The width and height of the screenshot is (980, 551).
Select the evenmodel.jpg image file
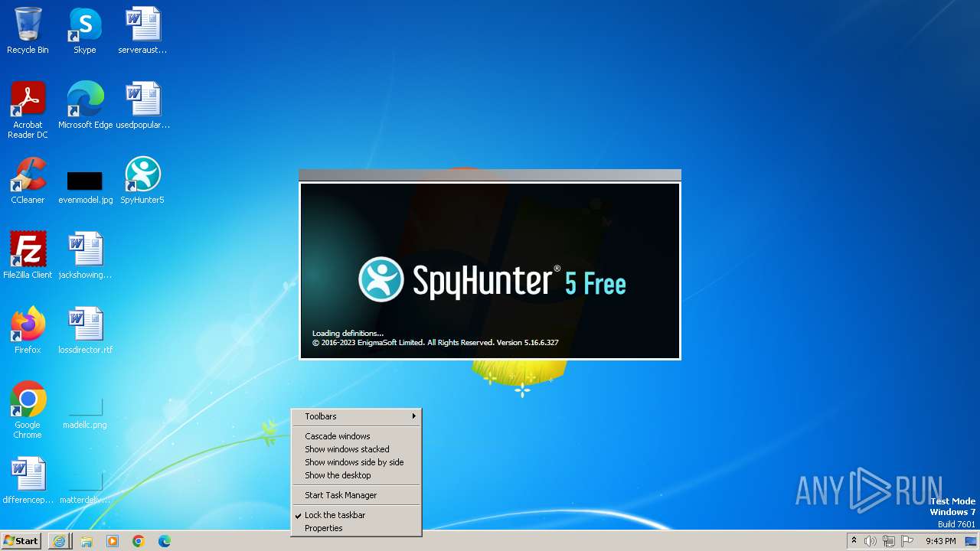tap(85, 187)
